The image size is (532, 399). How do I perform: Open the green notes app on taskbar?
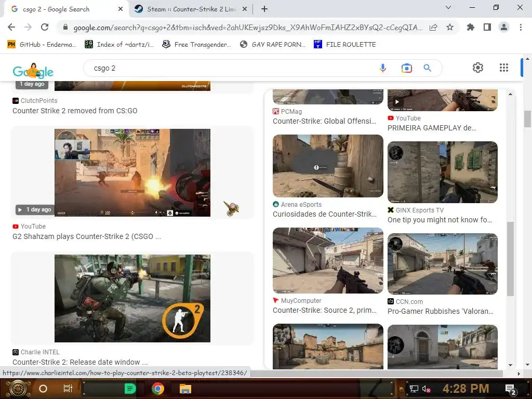click(130, 389)
